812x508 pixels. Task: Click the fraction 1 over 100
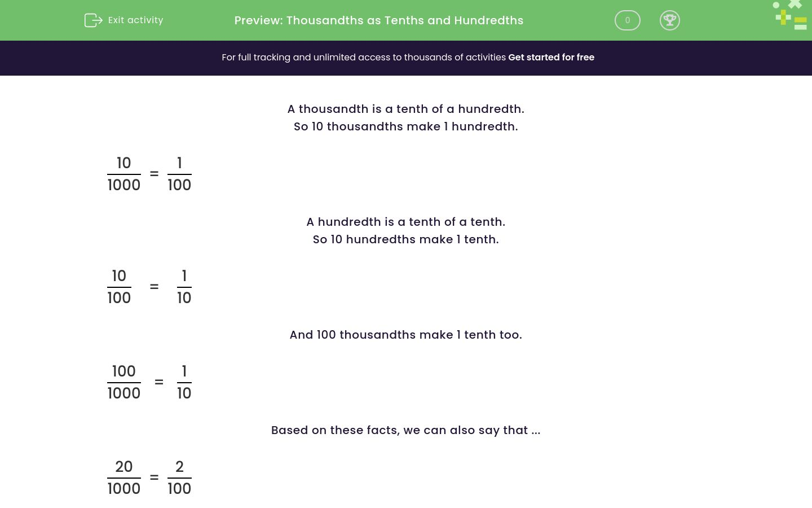pos(179,173)
